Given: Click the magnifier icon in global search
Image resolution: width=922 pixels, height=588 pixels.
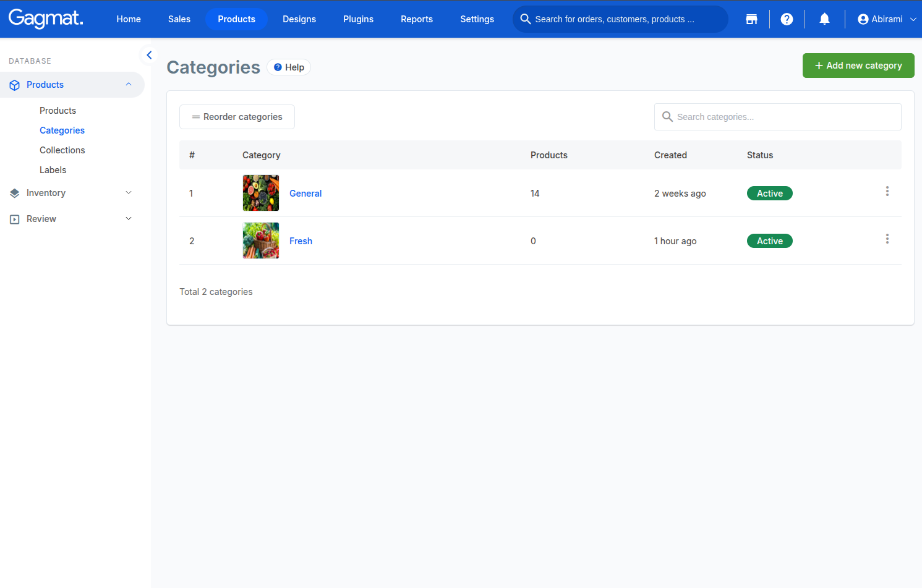Looking at the screenshot, I should click(x=526, y=19).
